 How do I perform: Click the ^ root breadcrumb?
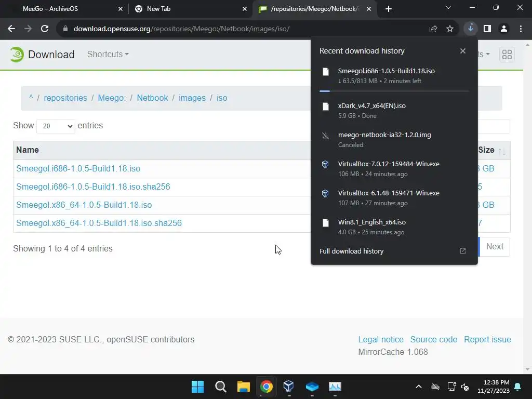pos(31,98)
